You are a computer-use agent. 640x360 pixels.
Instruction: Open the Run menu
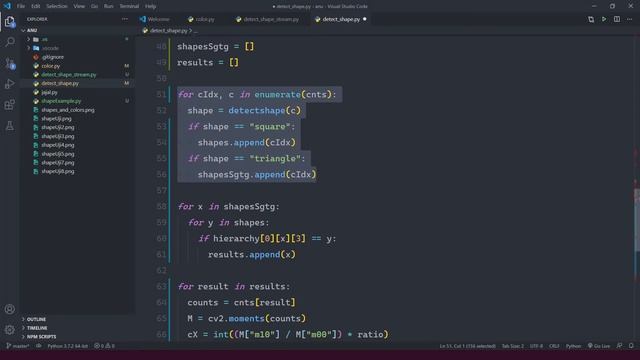109,6
